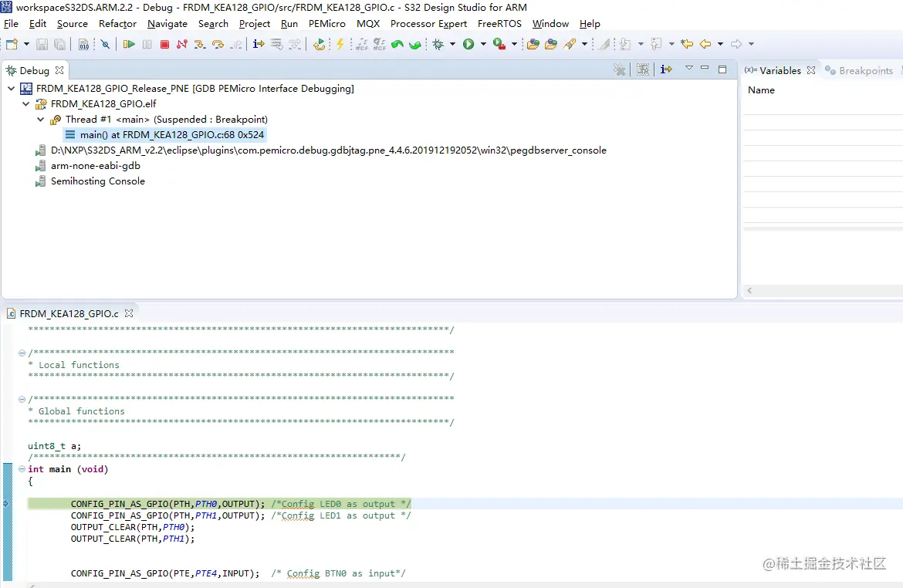
Task: Click Remove All Terminated Launches icon
Action: tap(619, 69)
